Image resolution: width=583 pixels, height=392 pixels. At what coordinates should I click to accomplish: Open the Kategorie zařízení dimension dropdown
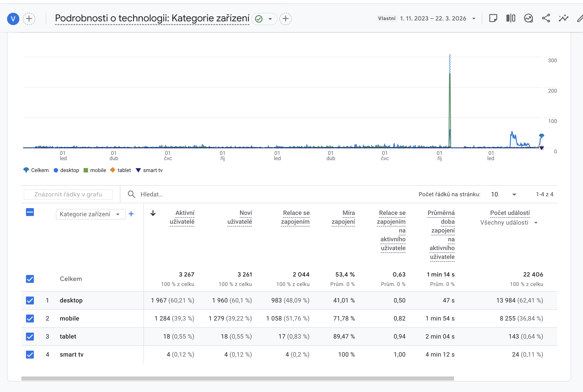point(90,214)
